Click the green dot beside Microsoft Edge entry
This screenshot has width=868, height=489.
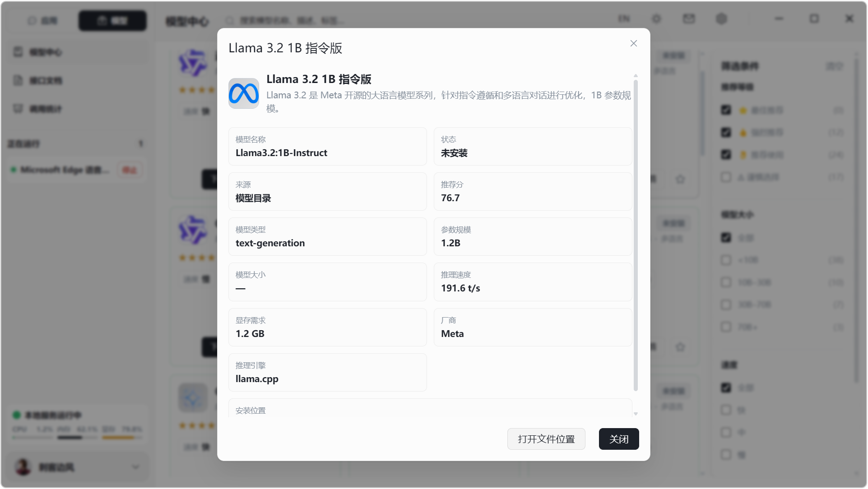tap(14, 170)
